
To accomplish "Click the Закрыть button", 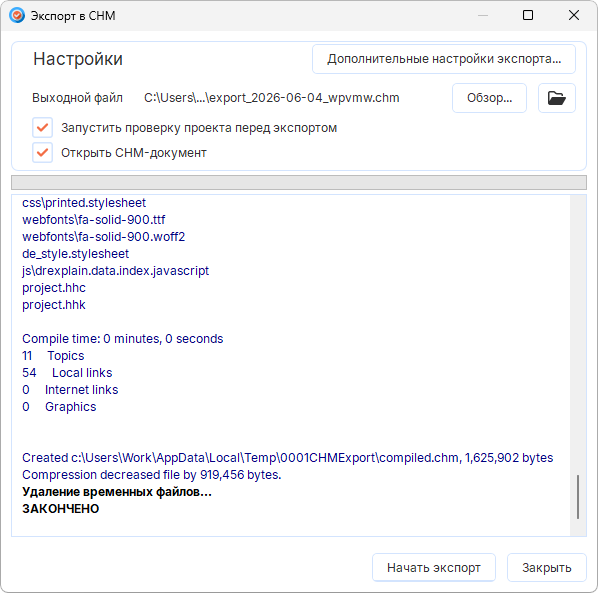I will click(547, 567).
